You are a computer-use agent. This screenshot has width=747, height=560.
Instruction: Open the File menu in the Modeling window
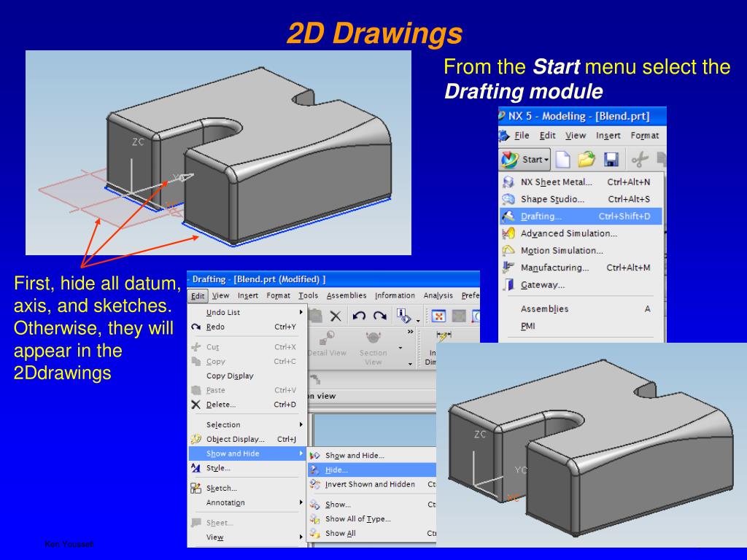[522, 136]
